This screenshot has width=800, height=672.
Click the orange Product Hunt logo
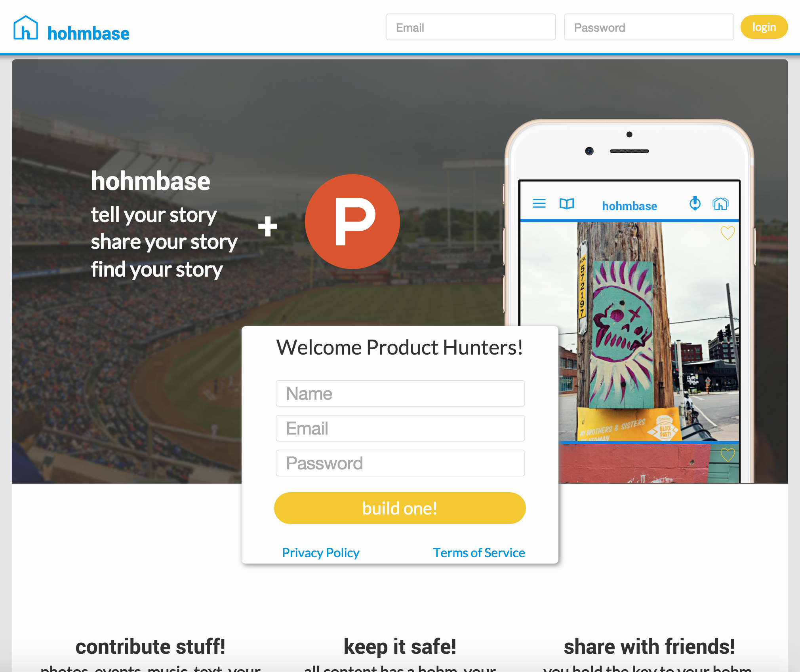point(352,222)
